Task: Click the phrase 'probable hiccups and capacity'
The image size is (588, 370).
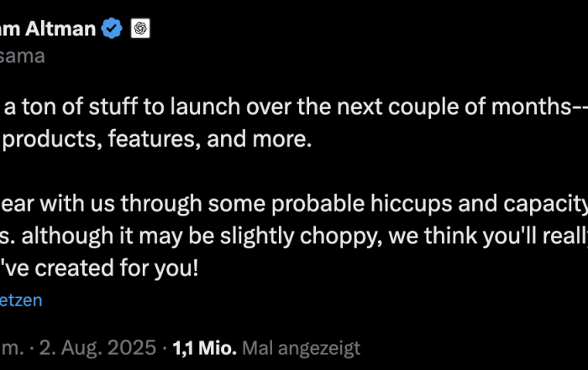Action: tap(429, 204)
